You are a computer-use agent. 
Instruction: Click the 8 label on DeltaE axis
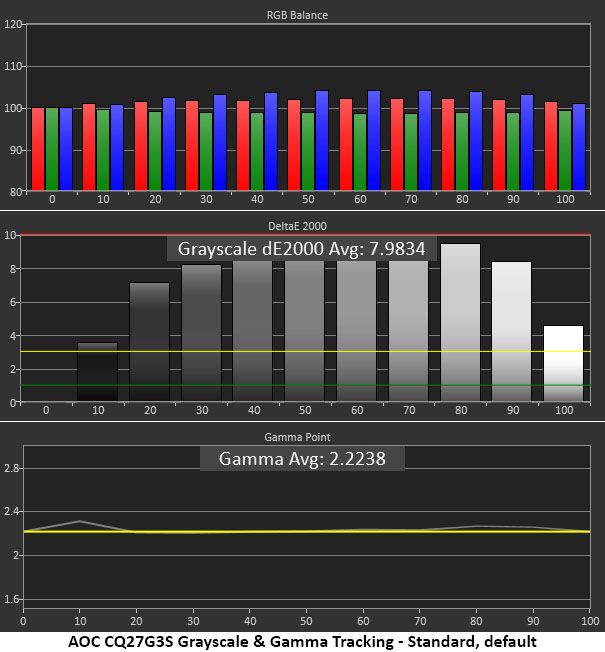click(x=13, y=269)
